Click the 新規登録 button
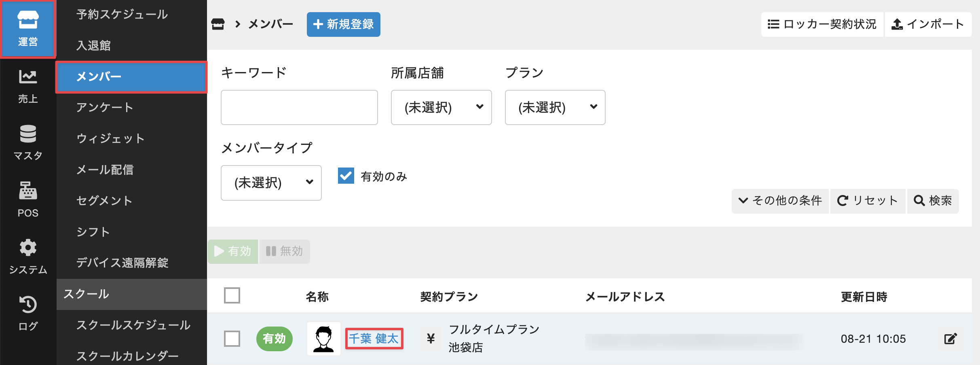 pyautogui.click(x=343, y=24)
